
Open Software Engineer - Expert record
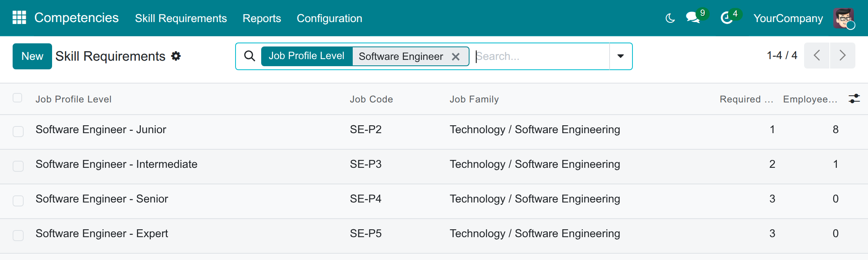pos(102,234)
